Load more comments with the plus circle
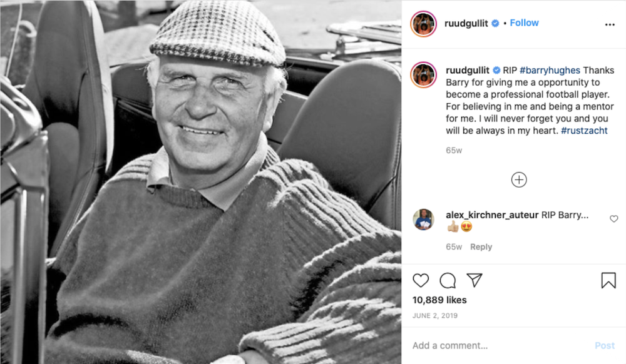Image resolution: width=626 pixels, height=364 pixels. (519, 179)
